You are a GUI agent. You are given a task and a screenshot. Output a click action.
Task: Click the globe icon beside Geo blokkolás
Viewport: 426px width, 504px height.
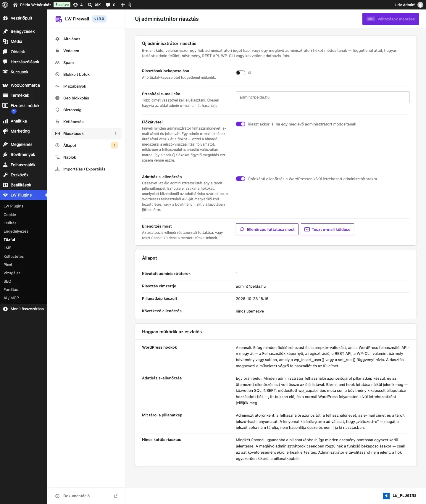(x=57, y=98)
